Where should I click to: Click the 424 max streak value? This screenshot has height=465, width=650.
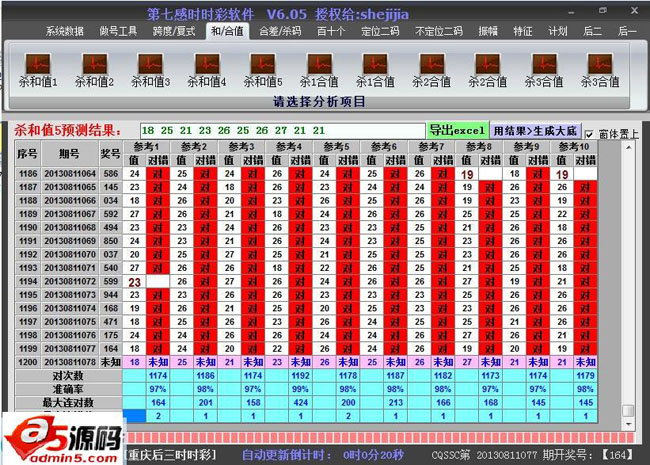pos(301,402)
